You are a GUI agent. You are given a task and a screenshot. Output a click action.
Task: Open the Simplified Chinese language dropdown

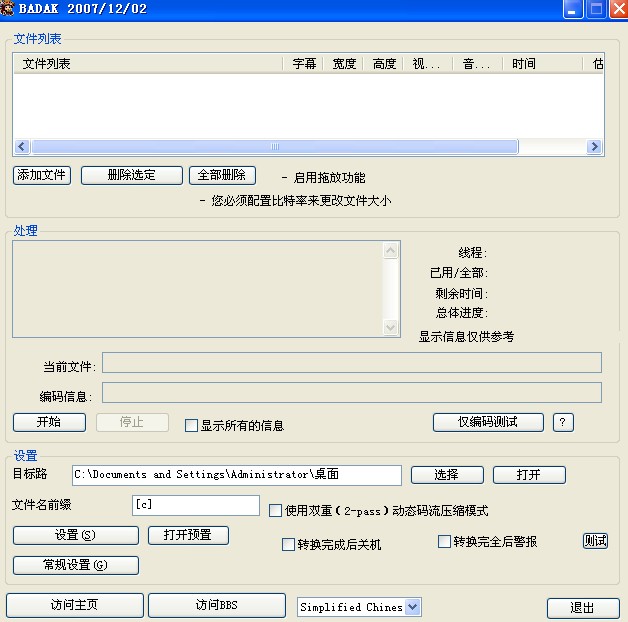(x=359, y=607)
